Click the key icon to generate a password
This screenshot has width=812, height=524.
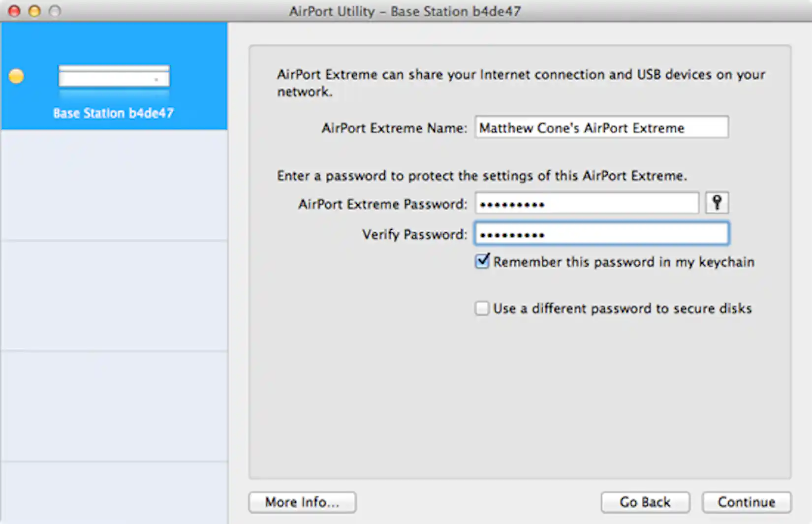717,202
